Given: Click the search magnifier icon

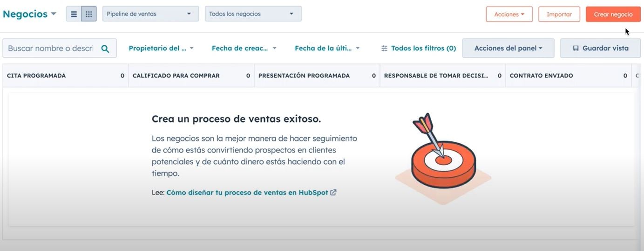Looking at the screenshot, I should point(105,49).
